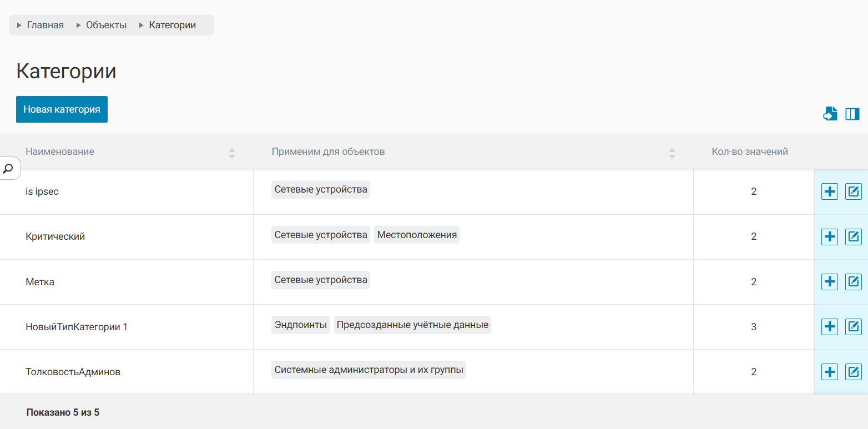Screen dimensions: 868x429
Task: Edit the is ipsec category
Action: point(853,191)
